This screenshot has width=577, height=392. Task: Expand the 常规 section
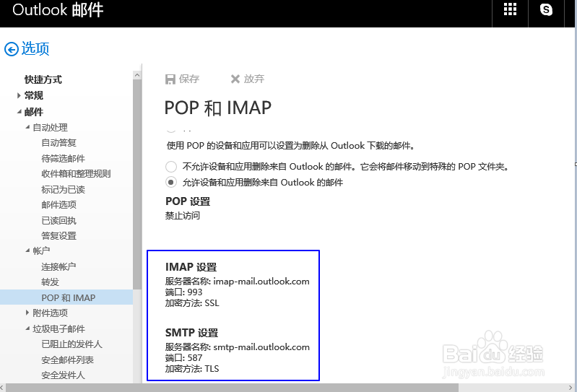click(19, 95)
